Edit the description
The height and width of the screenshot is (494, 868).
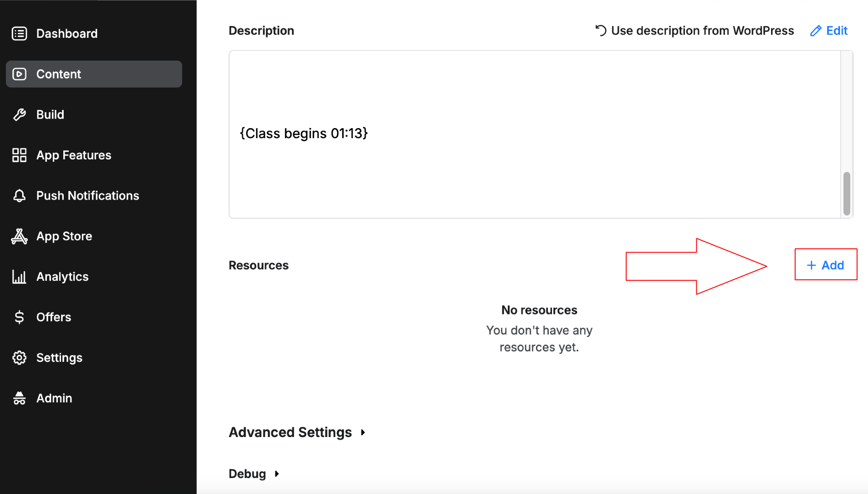829,31
